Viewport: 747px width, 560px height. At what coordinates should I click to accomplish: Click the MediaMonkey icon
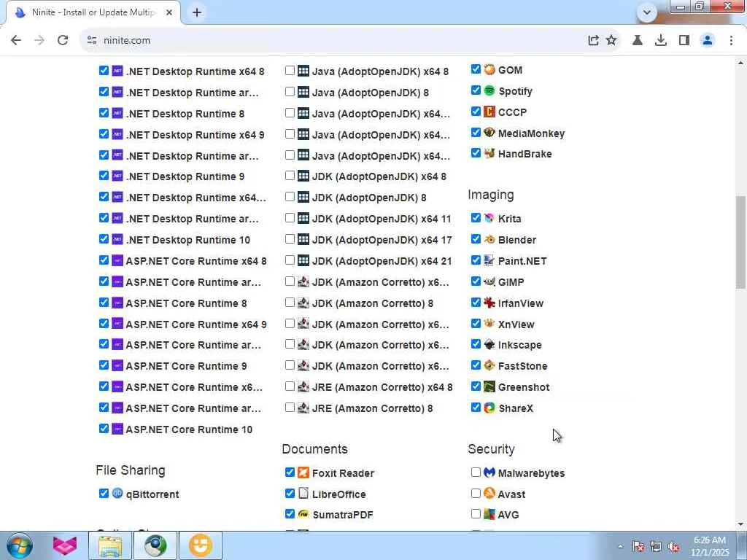489,133
